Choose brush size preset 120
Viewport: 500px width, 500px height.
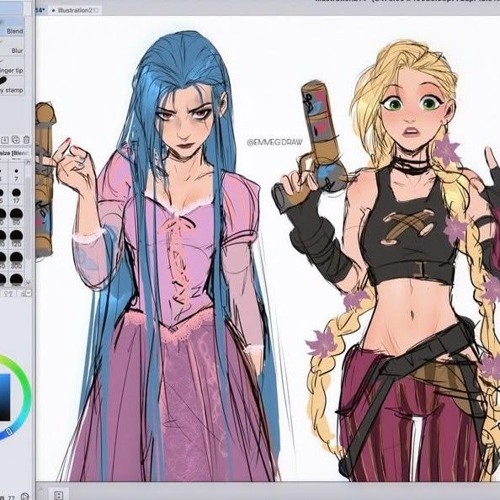(16, 239)
